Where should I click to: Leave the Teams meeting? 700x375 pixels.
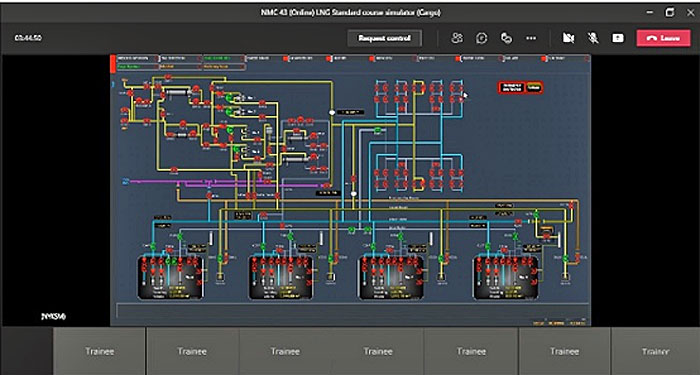point(663,38)
